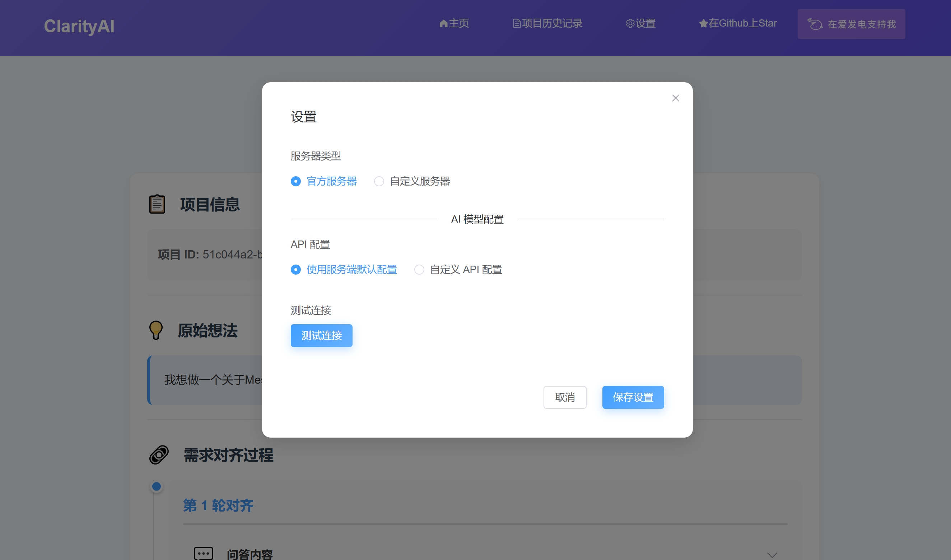951x560 pixels.
Task: Click the AI 模型配置 divider label
Action: point(477,219)
